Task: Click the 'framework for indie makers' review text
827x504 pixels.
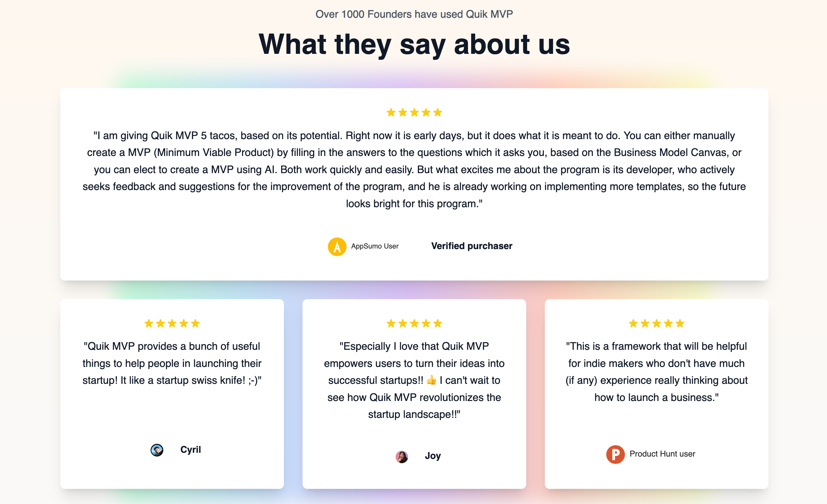Action: [656, 372]
